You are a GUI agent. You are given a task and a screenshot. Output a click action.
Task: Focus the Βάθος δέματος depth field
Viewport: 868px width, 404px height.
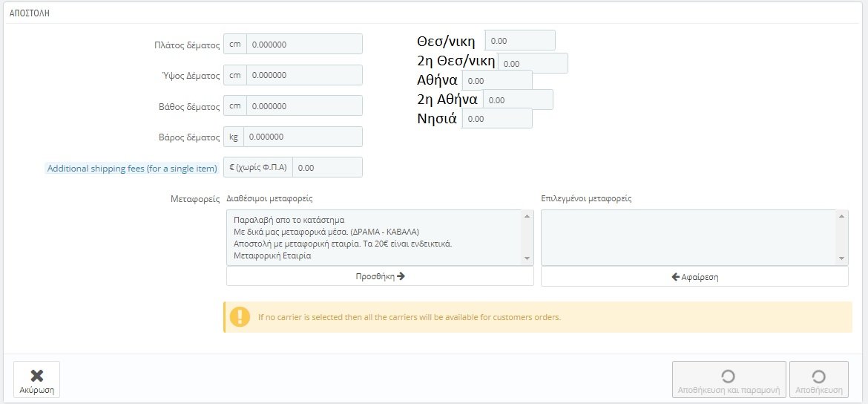click(304, 106)
